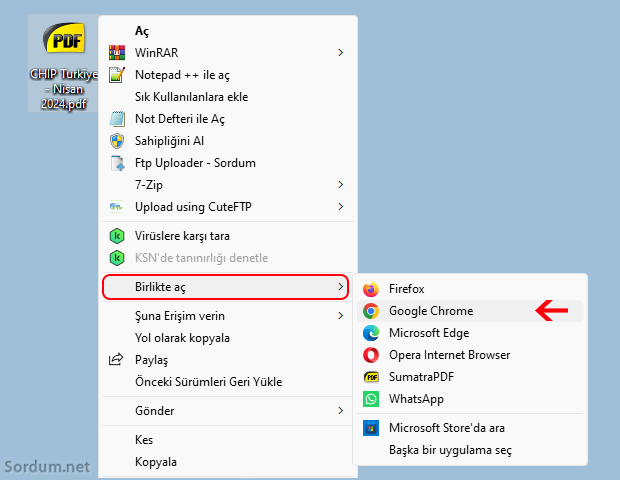Select the CHIP Turkiye PDF desktop file icon
This screenshot has width=620, height=480.
point(64,39)
